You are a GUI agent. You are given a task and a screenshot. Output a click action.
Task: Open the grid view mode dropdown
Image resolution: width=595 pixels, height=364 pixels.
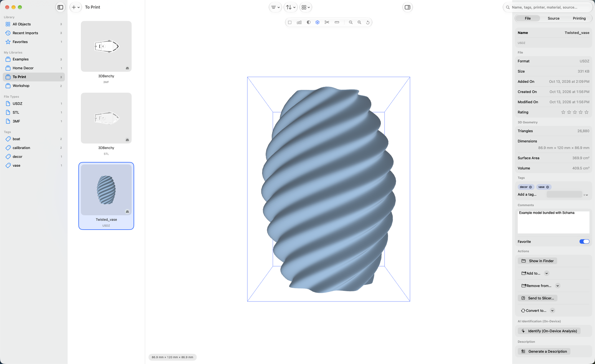click(306, 7)
